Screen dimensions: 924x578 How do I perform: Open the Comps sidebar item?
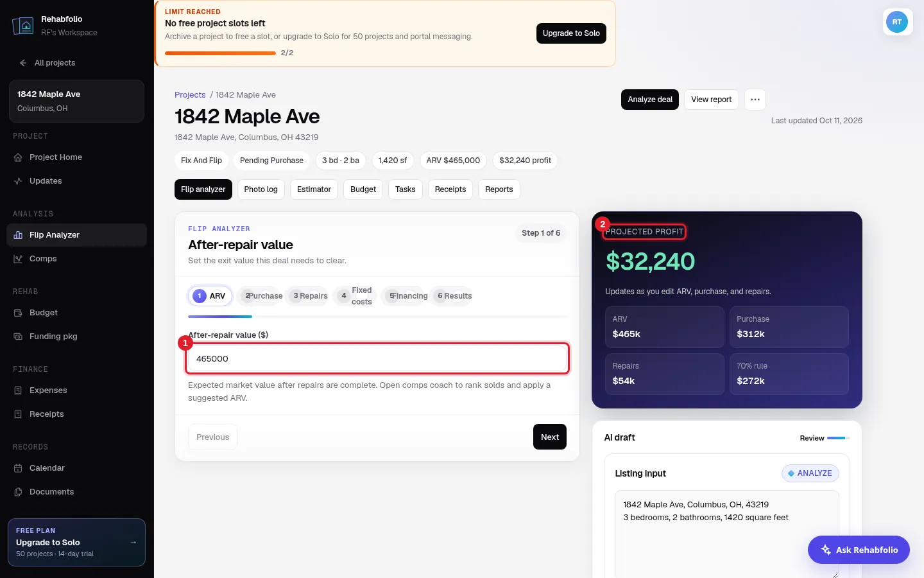(x=76, y=259)
